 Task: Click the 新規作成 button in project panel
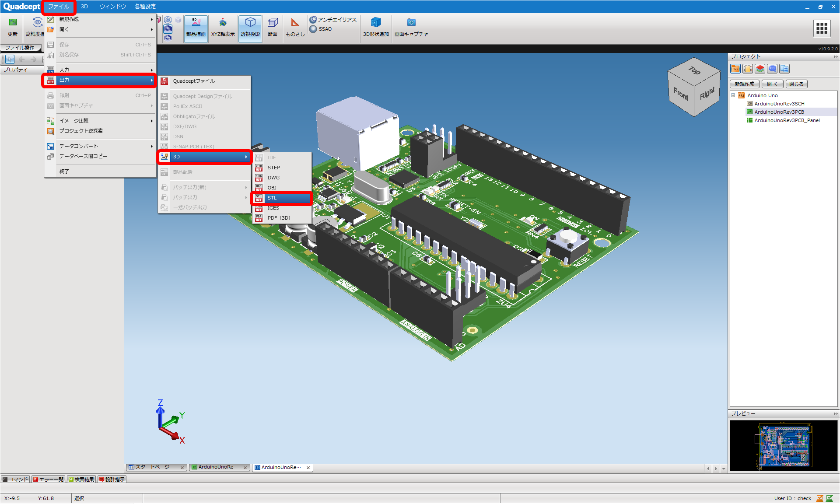(x=745, y=84)
